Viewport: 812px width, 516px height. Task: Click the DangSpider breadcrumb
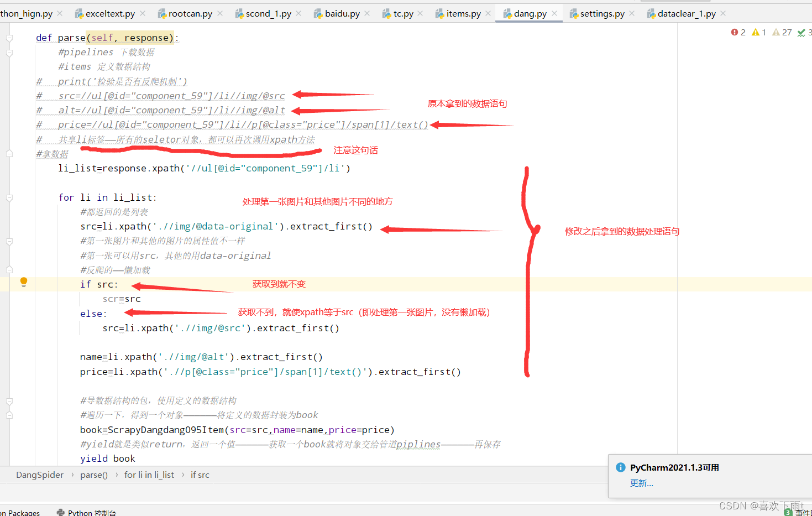click(40, 475)
